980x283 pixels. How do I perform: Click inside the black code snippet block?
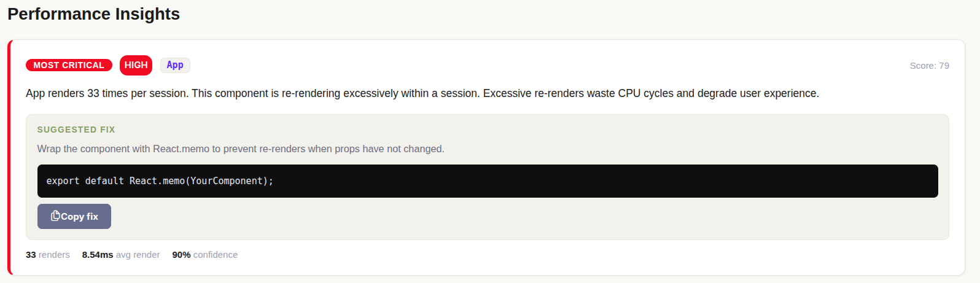(x=553, y=181)
